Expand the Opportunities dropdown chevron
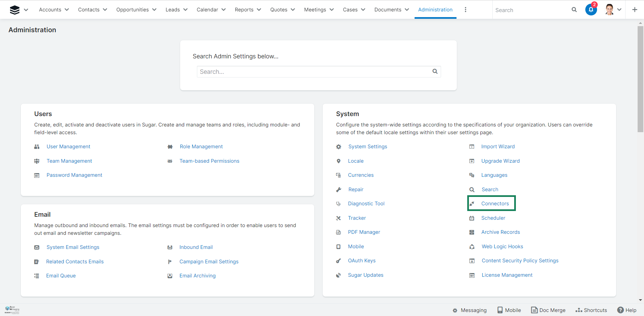644x316 pixels. 154,10
